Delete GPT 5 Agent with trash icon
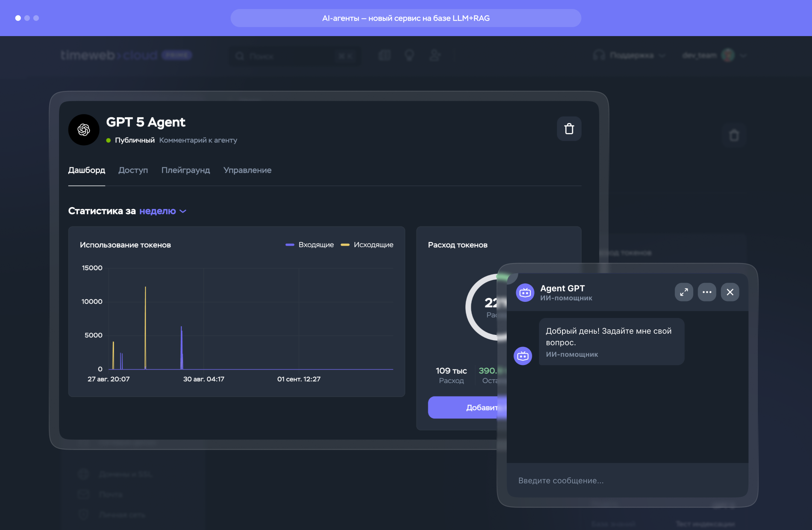The image size is (812, 530). (569, 129)
